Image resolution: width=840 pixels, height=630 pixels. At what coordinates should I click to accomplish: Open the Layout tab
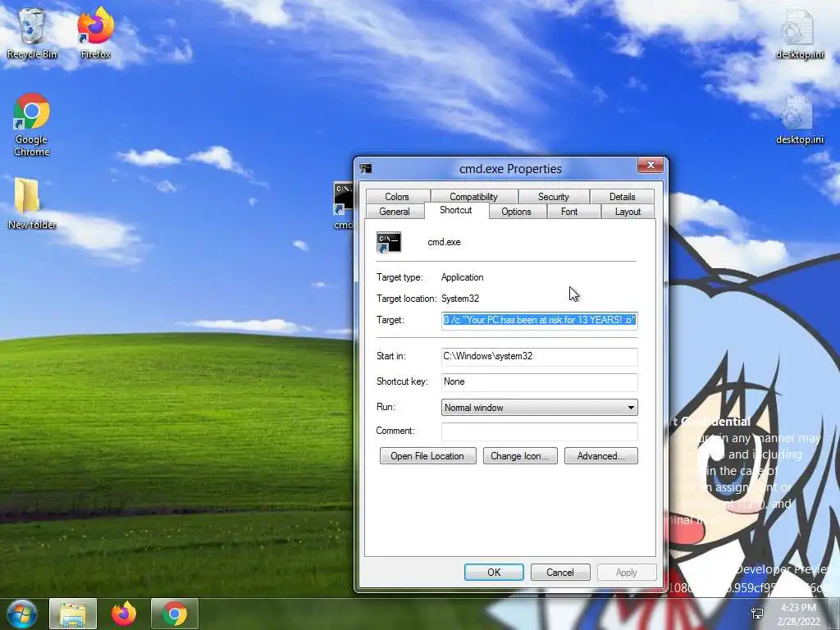pos(628,212)
